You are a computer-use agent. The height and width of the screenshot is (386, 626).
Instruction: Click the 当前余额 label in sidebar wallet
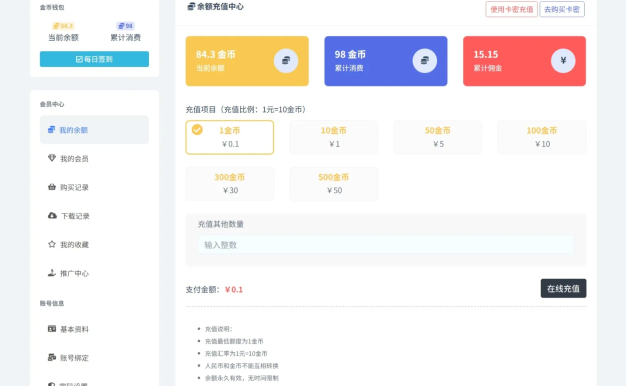point(63,38)
